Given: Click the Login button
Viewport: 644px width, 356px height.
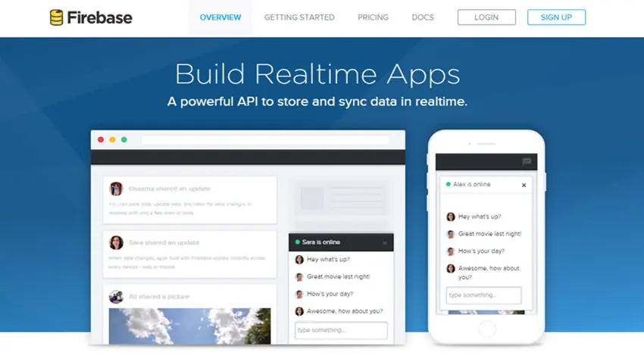Looking at the screenshot, I should point(486,17).
